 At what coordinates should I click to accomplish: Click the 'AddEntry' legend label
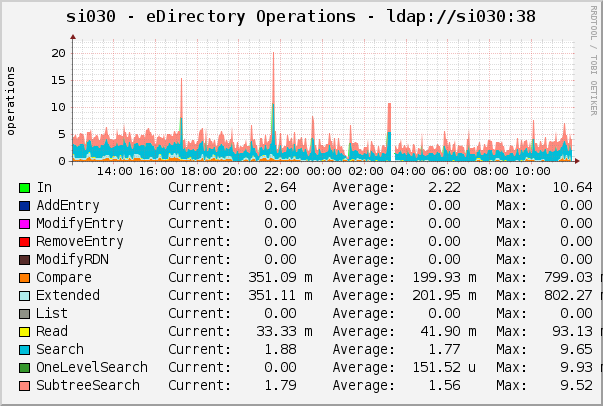[68, 205]
